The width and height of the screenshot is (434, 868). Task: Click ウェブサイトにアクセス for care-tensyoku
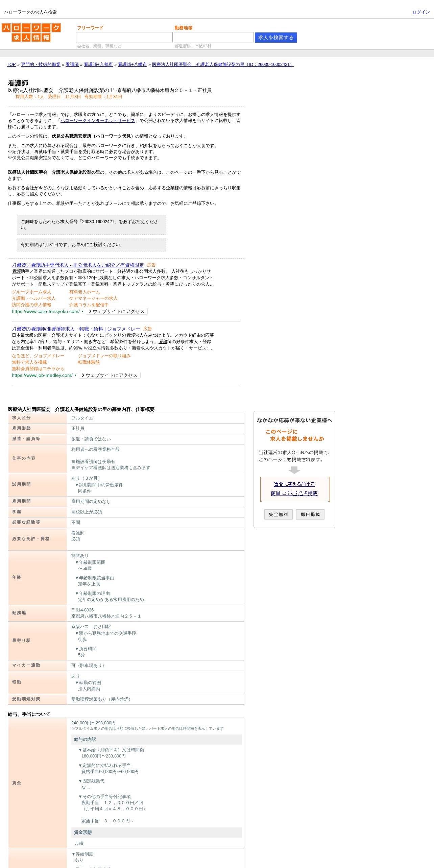click(117, 312)
